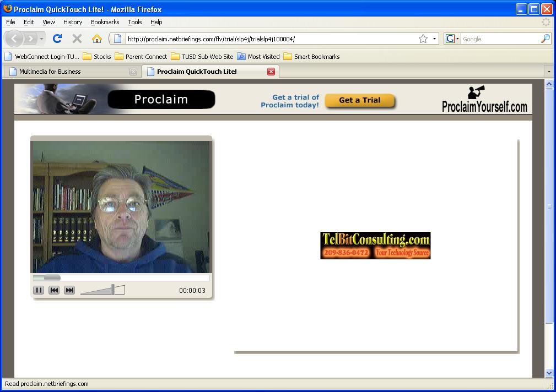Viewport: 556px width, 392px height.
Task: Open the Bookmarks menu
Action: coord(105,22)
